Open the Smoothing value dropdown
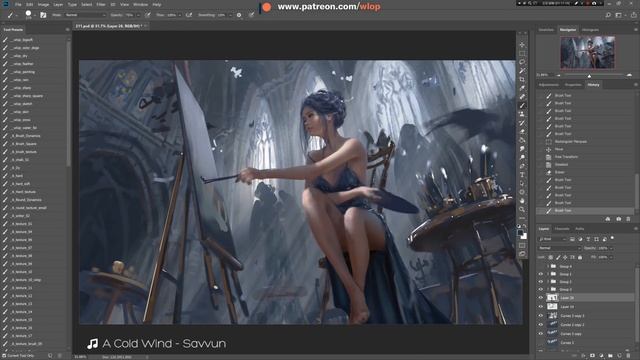The width and height of the screenshot is (640, 360). click(x=230, y=15)
